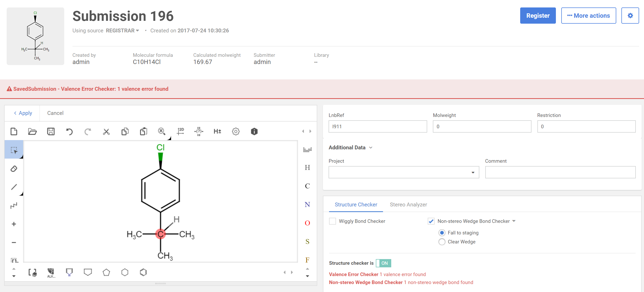Click the LnbRef input field

377,126
